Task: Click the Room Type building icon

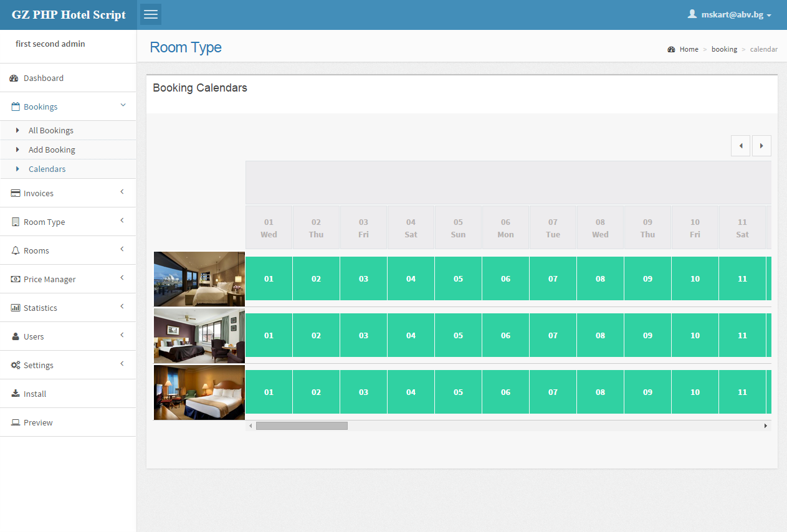Action: [x=16, y=222]
